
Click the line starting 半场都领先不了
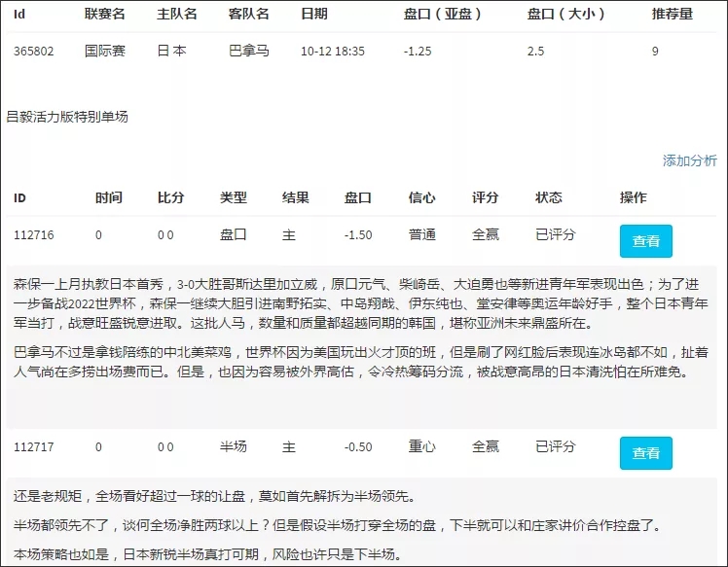(x=337, y=525)
